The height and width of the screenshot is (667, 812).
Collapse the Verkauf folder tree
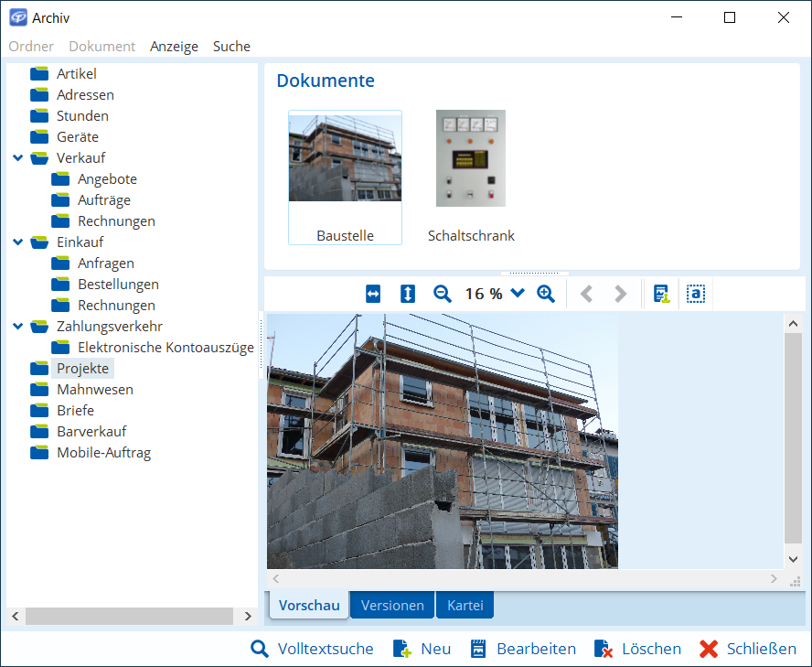(x=17, y=158)
